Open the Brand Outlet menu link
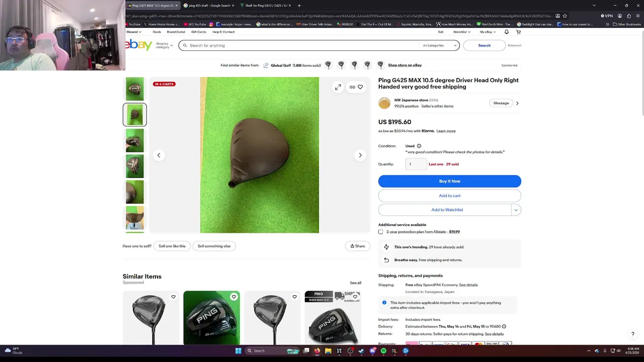This screenshot has height=362, width=644. (176, 32)
